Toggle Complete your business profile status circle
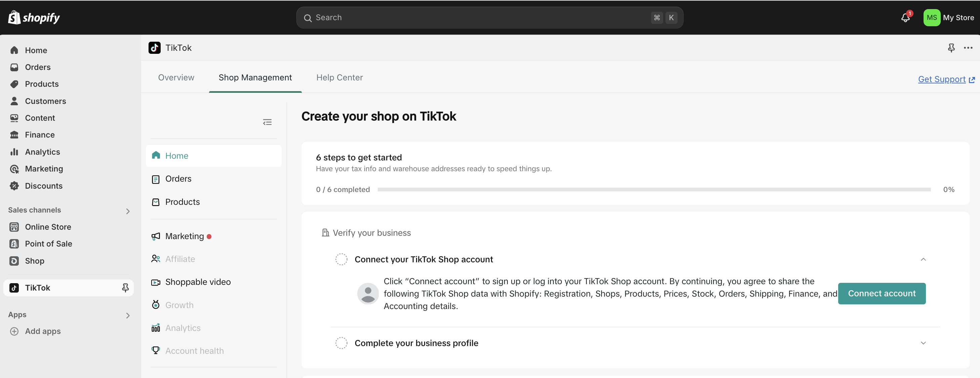The width and height of the screenshot is (980, 378). click(x=341, y=343)
